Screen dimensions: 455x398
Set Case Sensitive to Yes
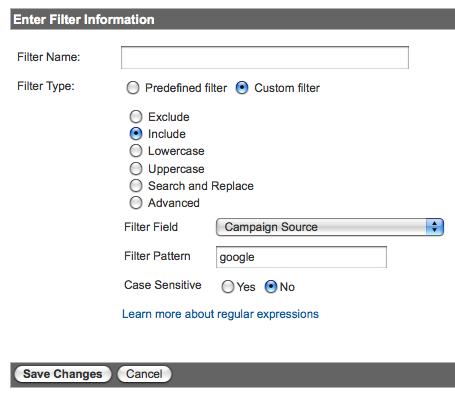[x=228, y=287]
